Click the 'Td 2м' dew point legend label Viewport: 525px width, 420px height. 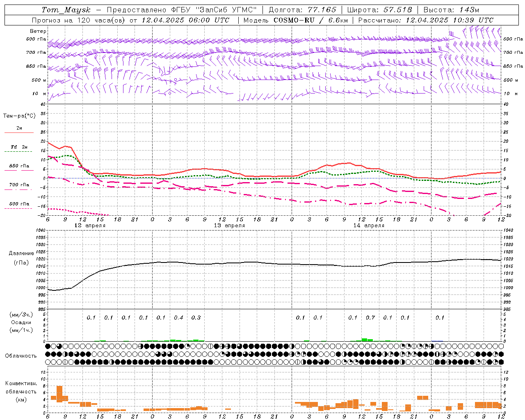click(x=19, y=147)
